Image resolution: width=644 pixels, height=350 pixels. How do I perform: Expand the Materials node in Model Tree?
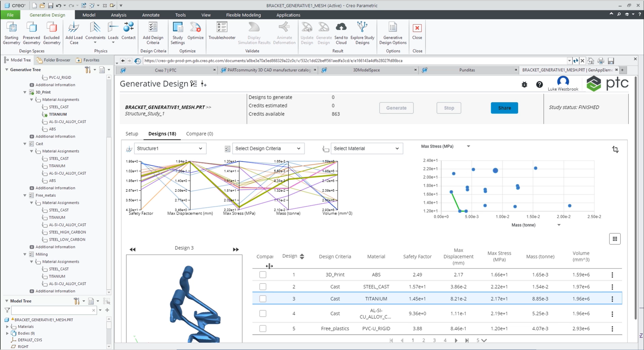[7, 327]
